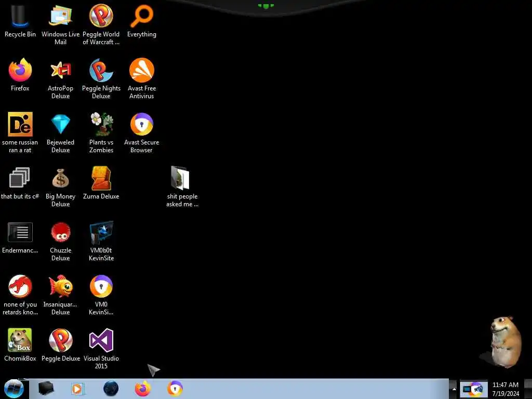Viewport: 532px width, 399px height.
Task: Open Insaniquarium Deluxe fish icon
Action: pos(60,295)
